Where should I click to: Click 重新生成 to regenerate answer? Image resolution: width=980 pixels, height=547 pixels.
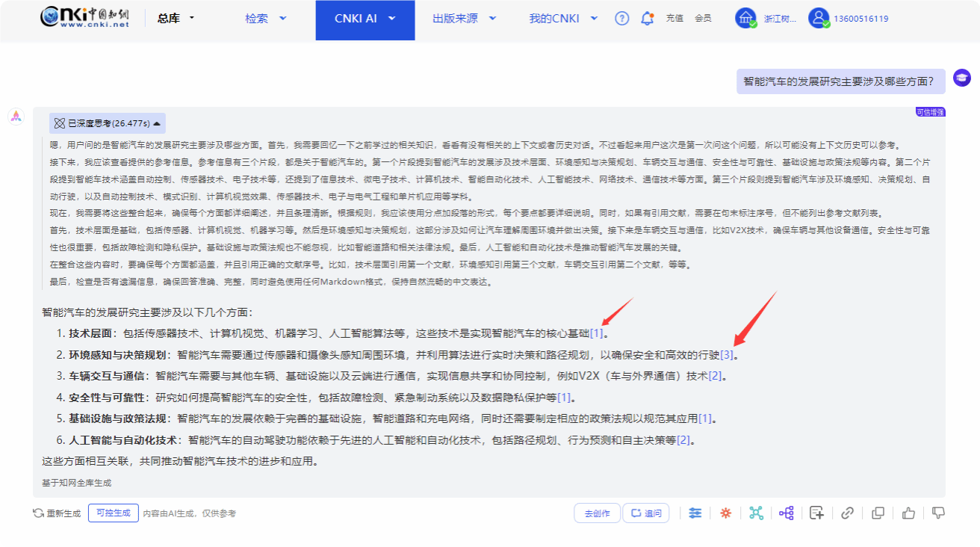coord(57,513)
